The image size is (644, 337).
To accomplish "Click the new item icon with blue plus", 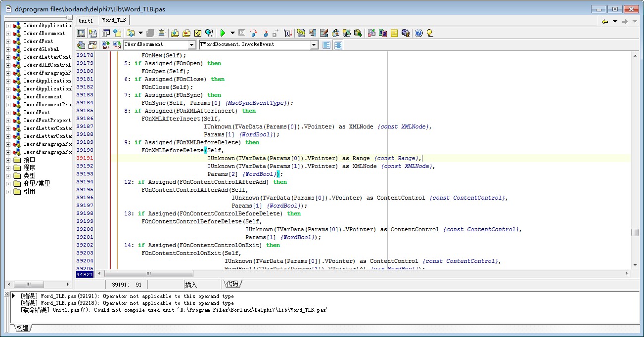I will (x=117, y=33).
